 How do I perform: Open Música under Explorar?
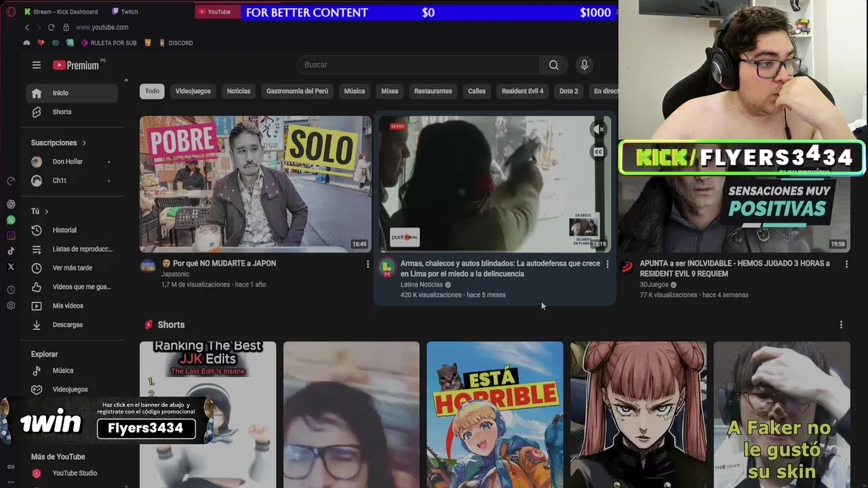[72, 371]
